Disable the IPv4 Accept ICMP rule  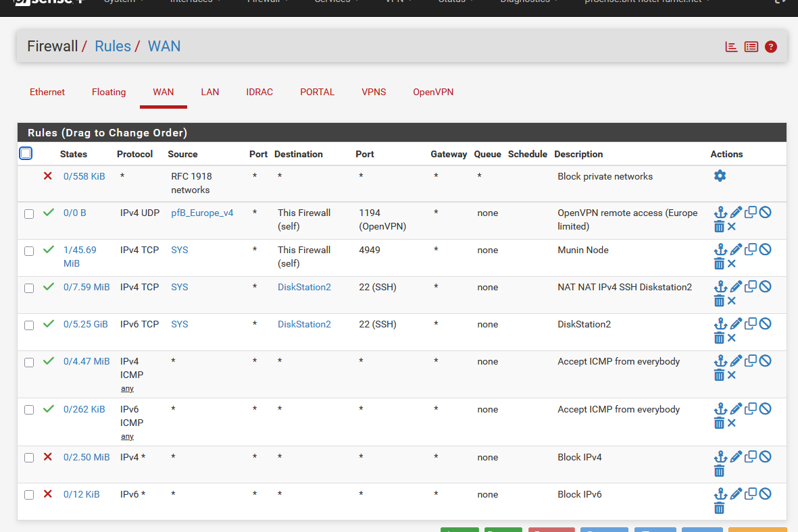pyautogui.click(x=765, y=361)
